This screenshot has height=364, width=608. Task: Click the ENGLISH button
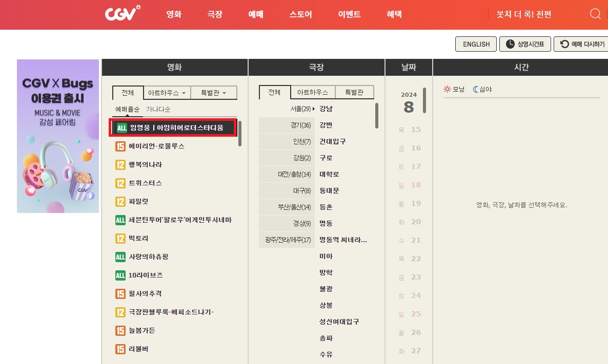pos(476,44)
